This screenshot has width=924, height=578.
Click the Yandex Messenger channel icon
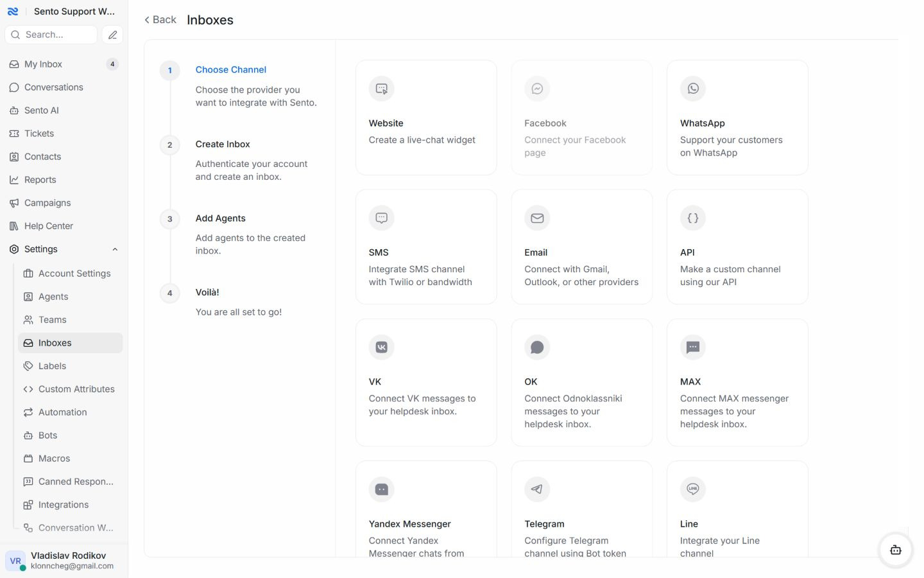pos(381,489)
